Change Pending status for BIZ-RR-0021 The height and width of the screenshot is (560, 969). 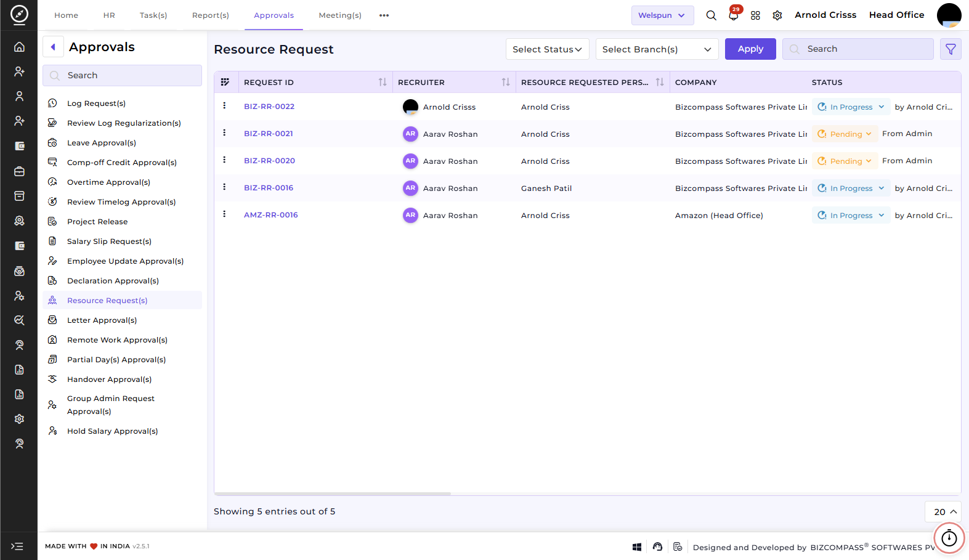pyautogui.click(x=845, y=134)
